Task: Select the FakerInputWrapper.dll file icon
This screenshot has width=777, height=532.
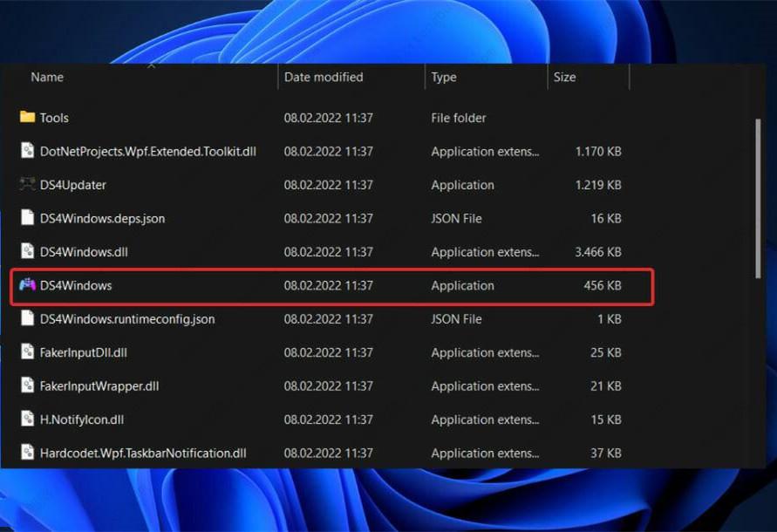Action: (x=27, y=385)
